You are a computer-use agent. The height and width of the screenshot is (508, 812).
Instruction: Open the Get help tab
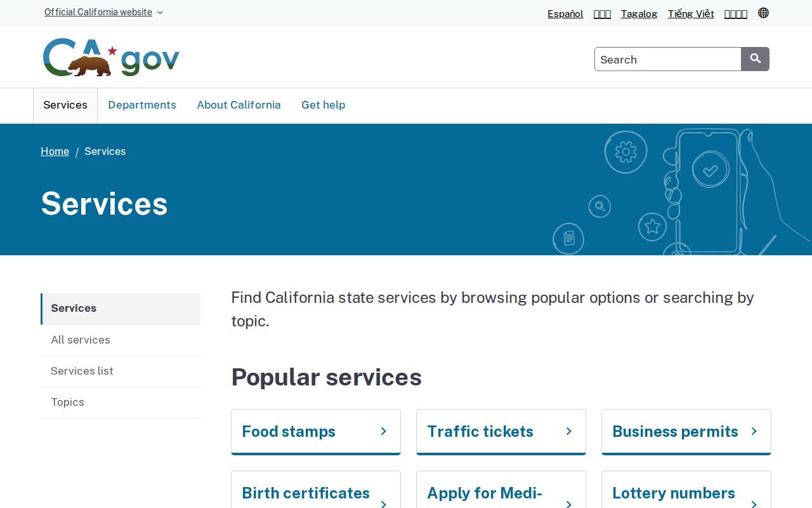[x=323, y=105]
